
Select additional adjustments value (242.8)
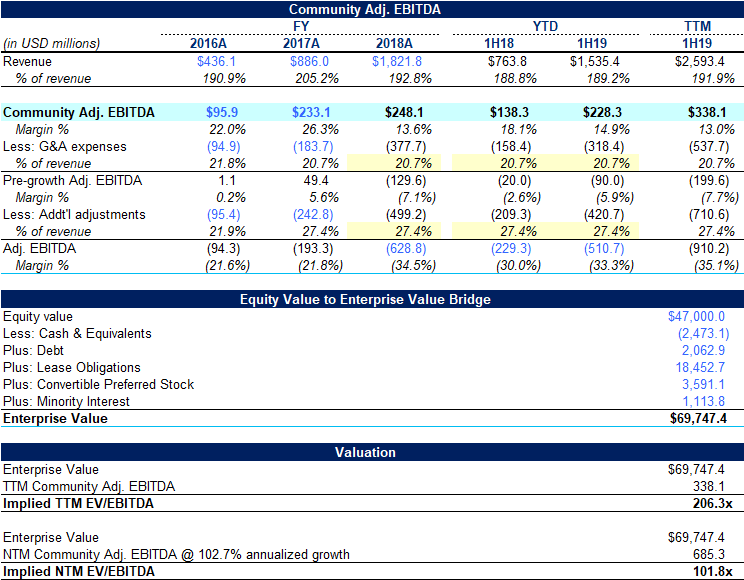(313, 215)
